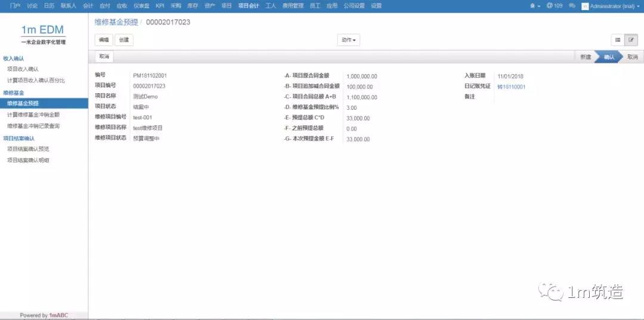Open the conversations chat bubble icon
This screenshot has width=644, height=320.
pos(572,5)
